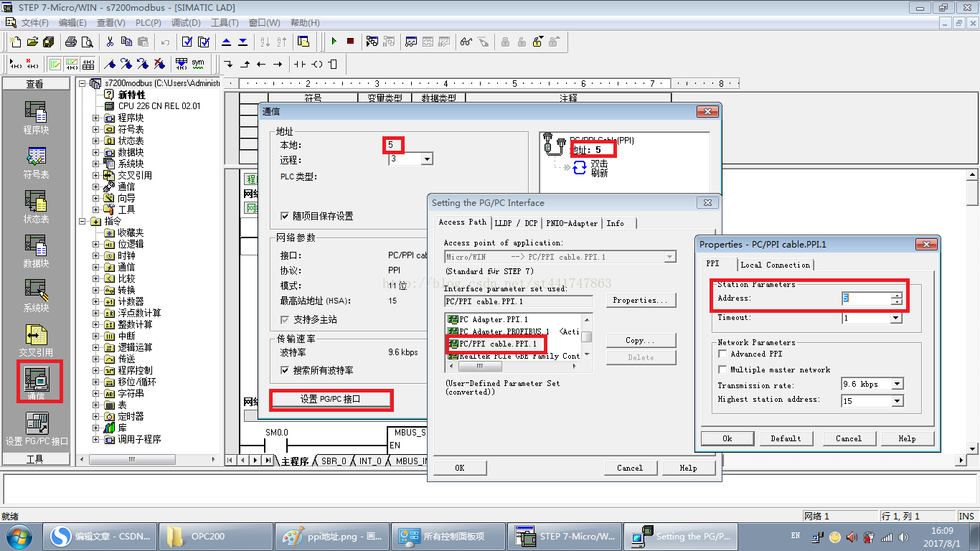Click the green RUN mode icon
The height and width of the screenshot is (551, 980).
coord(334,42)
